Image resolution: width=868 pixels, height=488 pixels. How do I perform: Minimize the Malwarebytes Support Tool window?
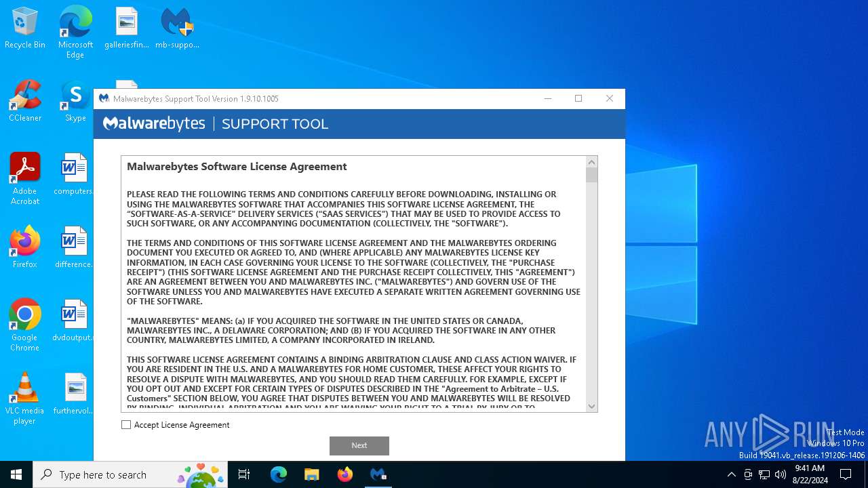(548, 99)
